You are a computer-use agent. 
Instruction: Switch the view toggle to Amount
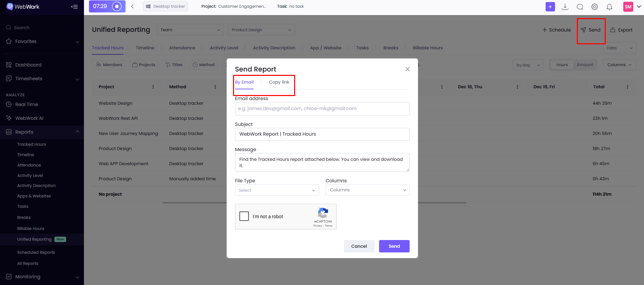[585, 65]
